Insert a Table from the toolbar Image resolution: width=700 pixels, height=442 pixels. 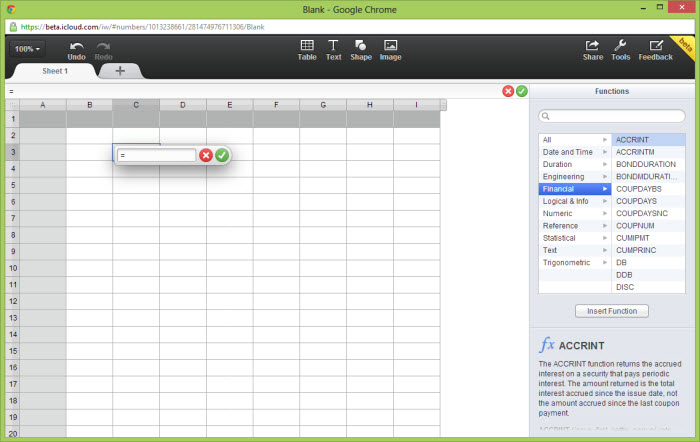[x=307, y=50]
